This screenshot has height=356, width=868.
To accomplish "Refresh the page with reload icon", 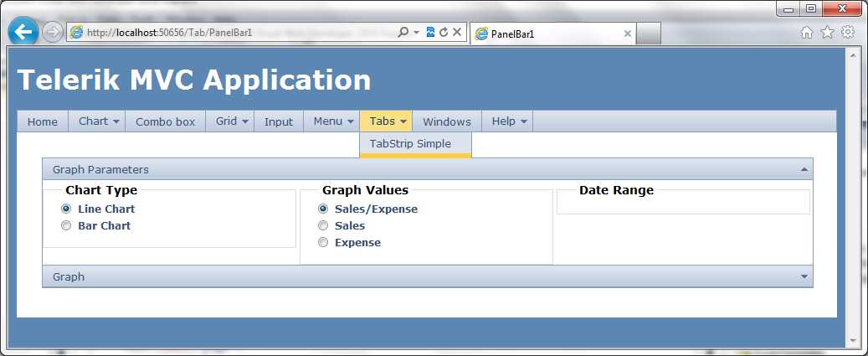I will (444, 33).
